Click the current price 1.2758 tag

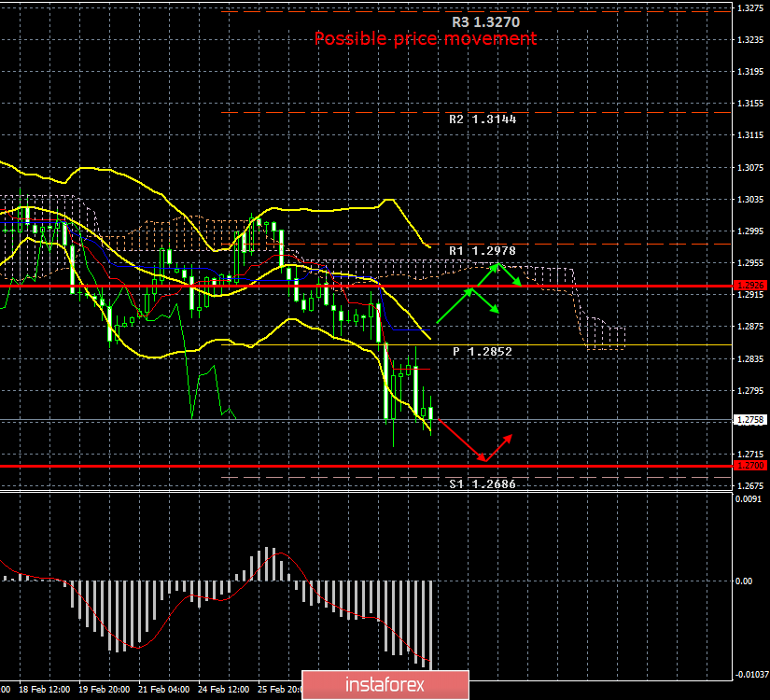pyautogui.click(x=750, y=419)
